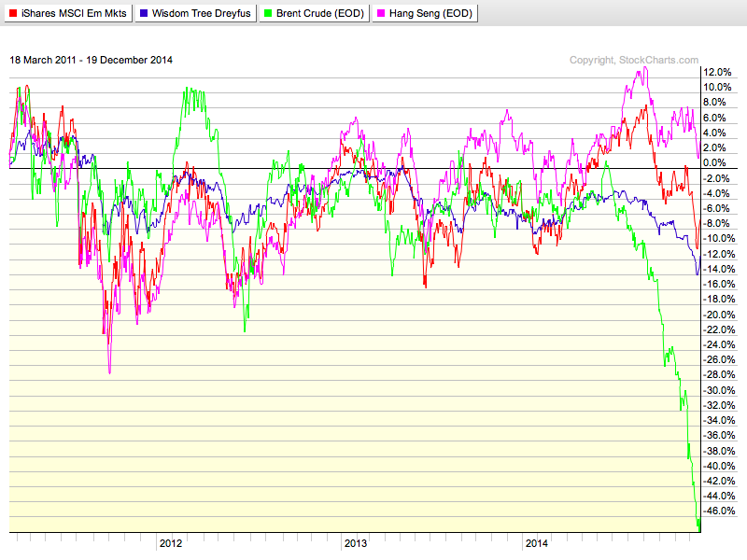Click the blue Wisdom Tree color swatch

(x=144, y=13)
